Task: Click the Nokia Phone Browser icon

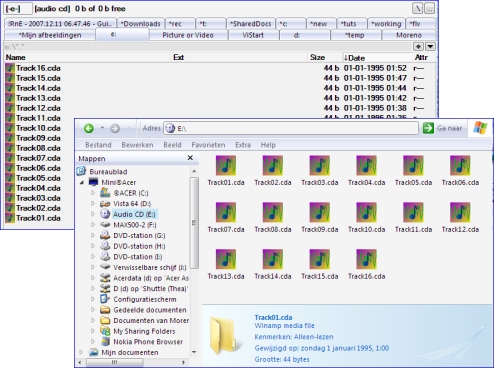Action: [x=105, y=341]
